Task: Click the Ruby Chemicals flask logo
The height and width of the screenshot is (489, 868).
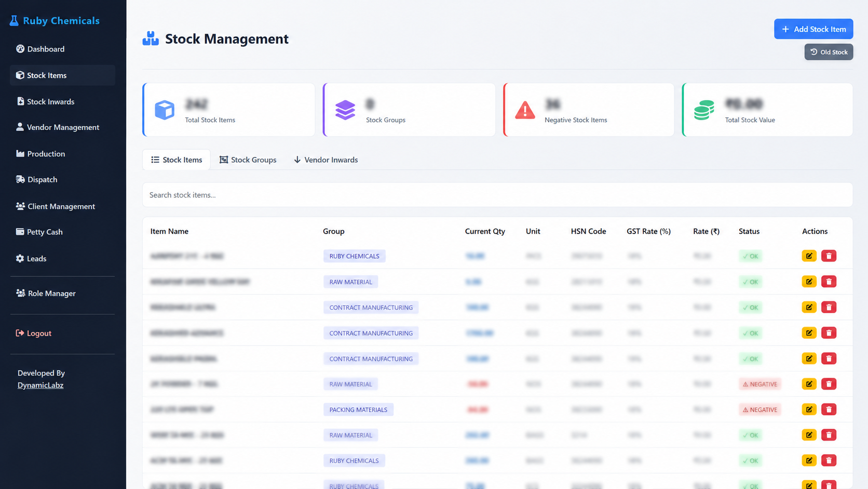Action: pos(14,21)
